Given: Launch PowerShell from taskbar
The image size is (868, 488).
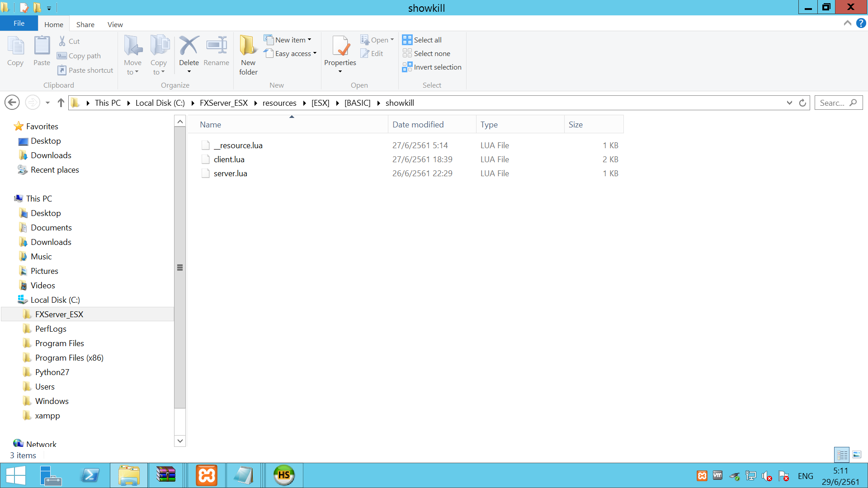Looking at the screenshot, I should (90, 475).
